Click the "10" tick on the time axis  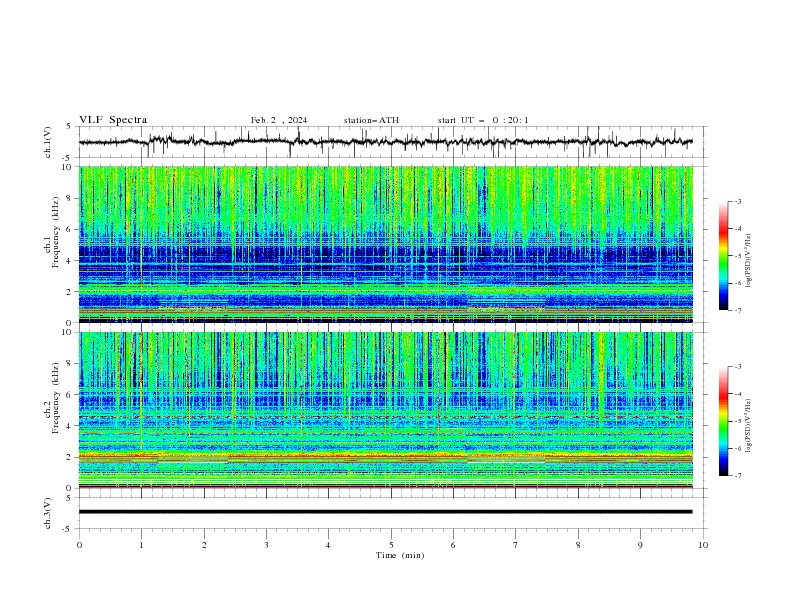pos(703,545)
